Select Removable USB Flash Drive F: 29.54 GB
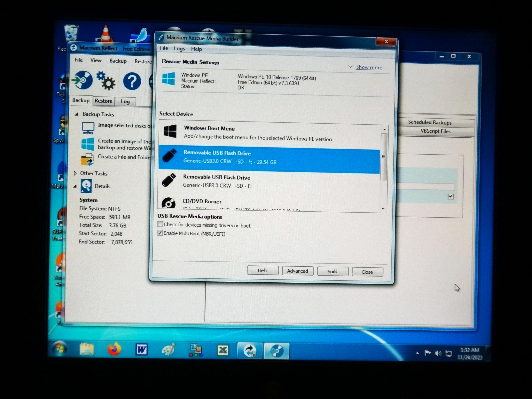 (x=269, y=159)
